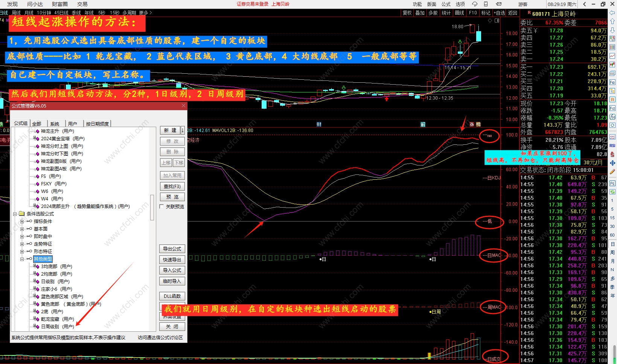Image resolution: width=617 pixels, height=364 pixels.
Task: Click the F10 company info sidebar icon
Action: (612, 82)
